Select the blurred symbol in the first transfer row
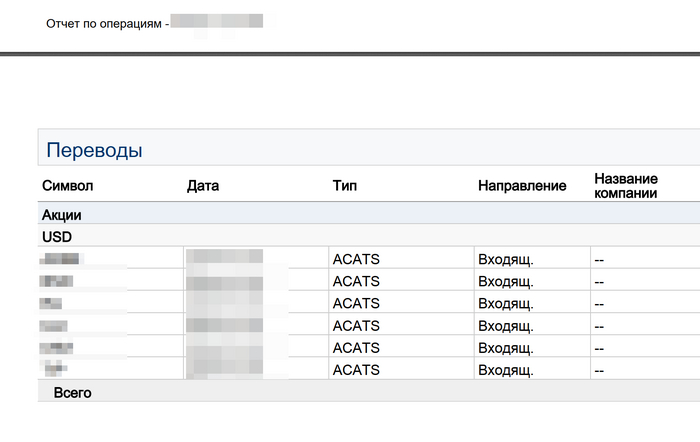The image size is (700, 442). click(x=62, y=260)
